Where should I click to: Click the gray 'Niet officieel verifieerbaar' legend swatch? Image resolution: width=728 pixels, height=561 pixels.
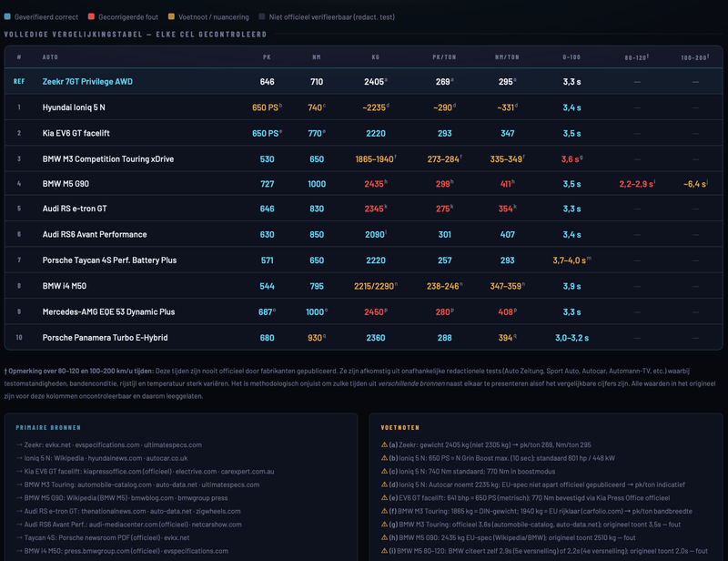tap(262, 16)
